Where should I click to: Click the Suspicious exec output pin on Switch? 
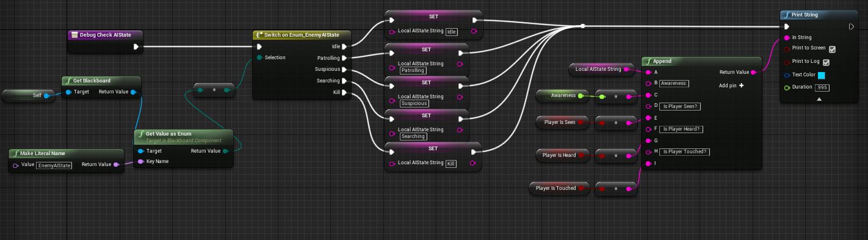coord(345,70)
